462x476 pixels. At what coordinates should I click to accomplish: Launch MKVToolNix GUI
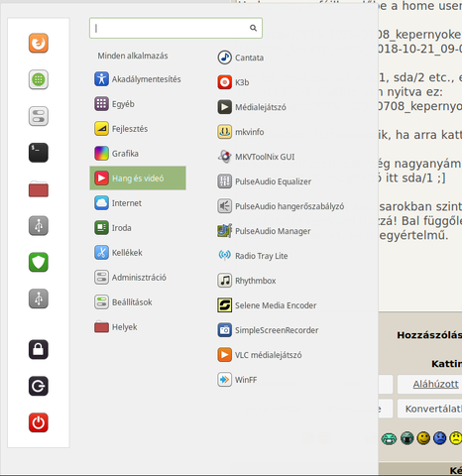pyautogui.click(x=256, y=157)
